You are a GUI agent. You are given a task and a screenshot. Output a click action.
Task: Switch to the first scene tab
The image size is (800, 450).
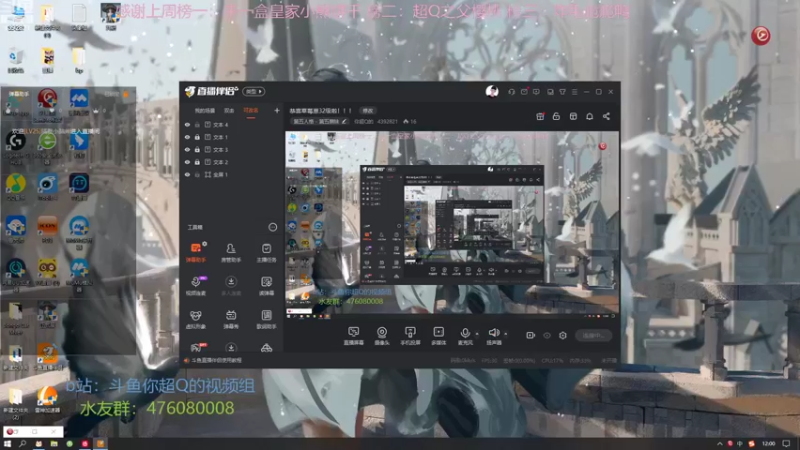(205, 111)
